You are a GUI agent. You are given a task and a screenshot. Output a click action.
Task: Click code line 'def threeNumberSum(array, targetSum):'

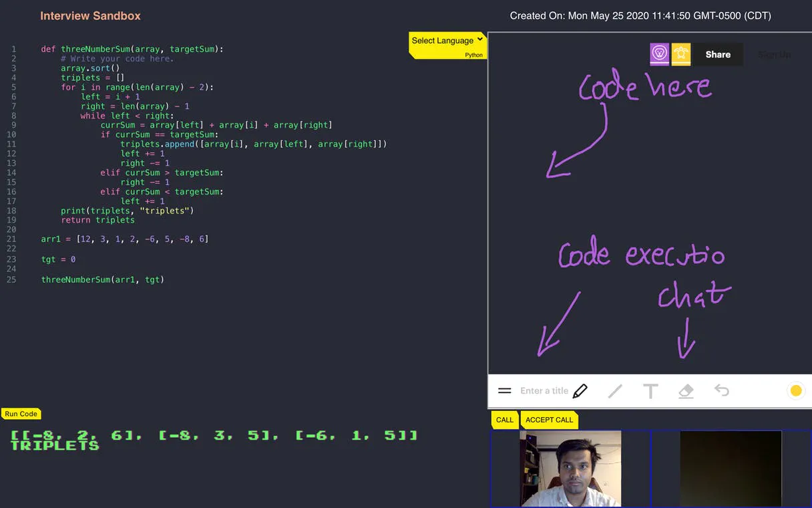point(132,49)
